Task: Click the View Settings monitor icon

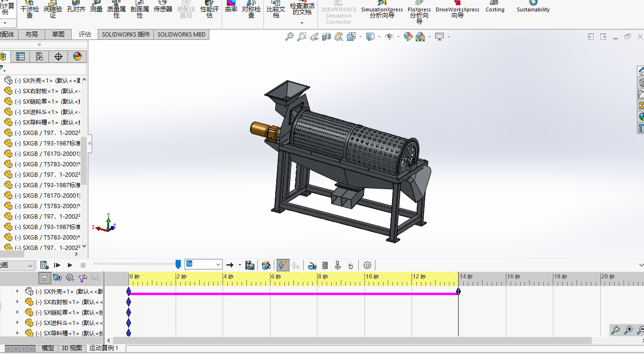Action: [x=439, y=37]
